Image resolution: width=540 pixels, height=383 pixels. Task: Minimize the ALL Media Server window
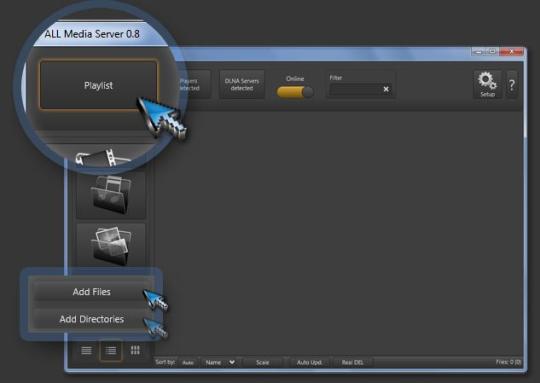478,52
